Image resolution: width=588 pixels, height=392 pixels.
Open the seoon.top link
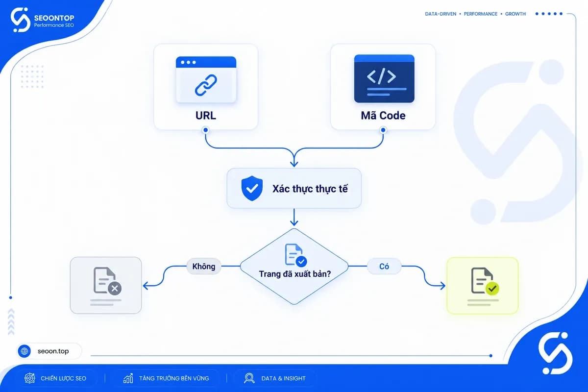[x=49, y=351]
